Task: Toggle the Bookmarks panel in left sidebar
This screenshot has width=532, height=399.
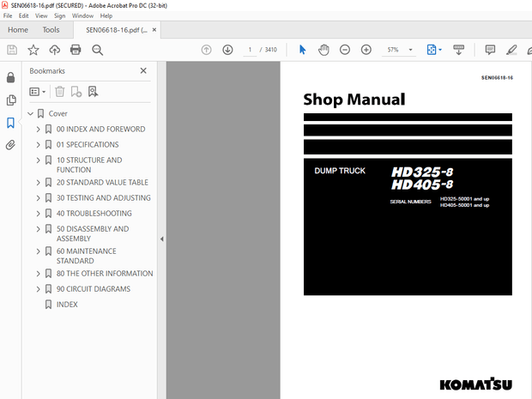Action: (x=10, y=123)
